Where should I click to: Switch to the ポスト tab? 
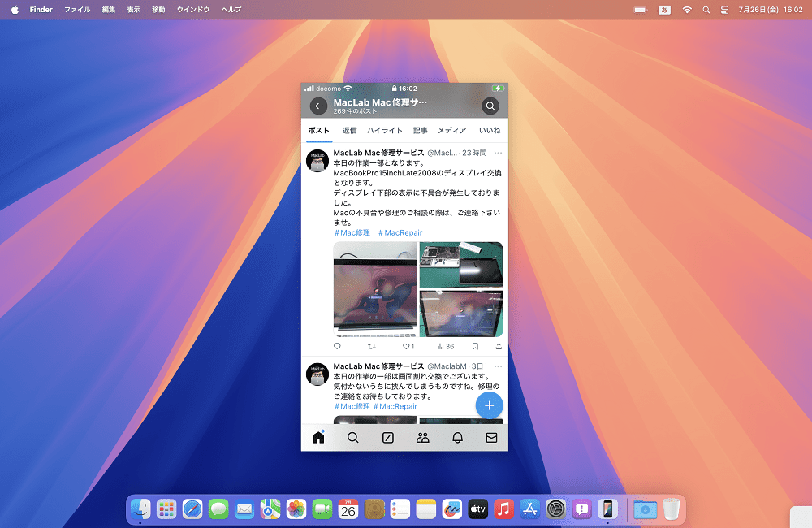(x=318, y=131)
